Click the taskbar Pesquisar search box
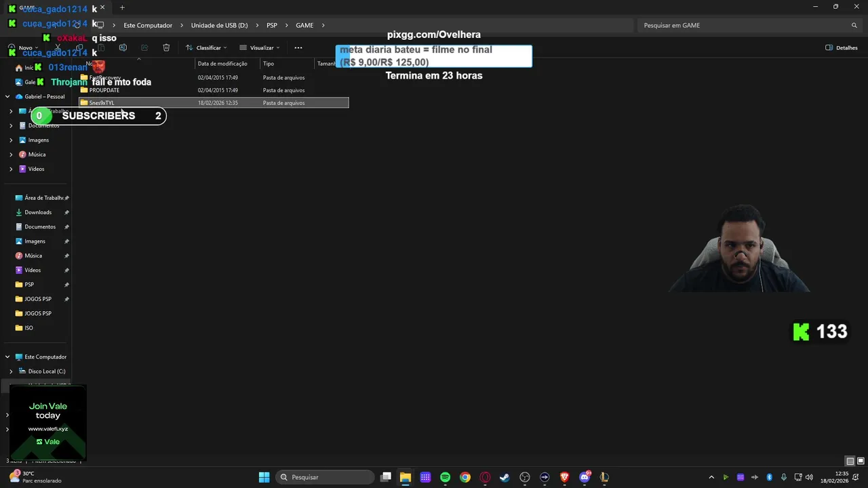The image size is (868, 488). 325,477
